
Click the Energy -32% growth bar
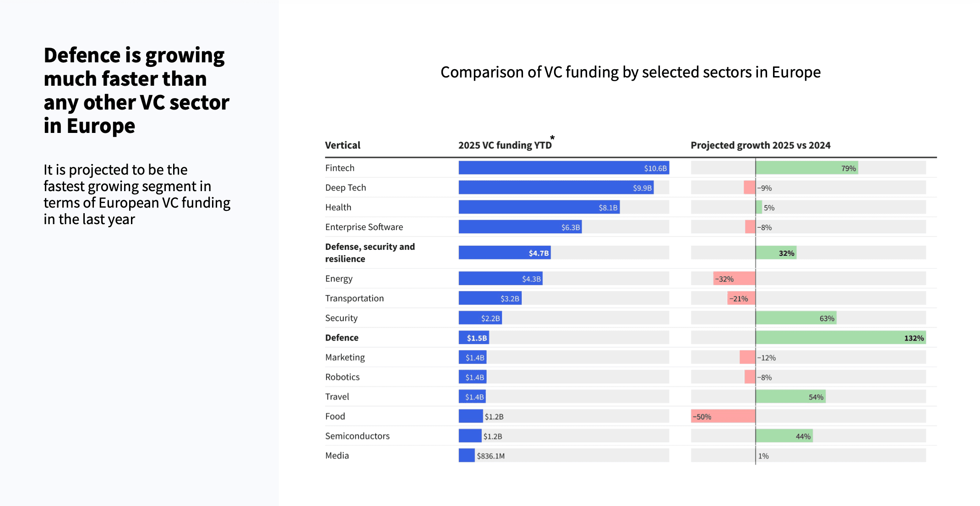734,279
